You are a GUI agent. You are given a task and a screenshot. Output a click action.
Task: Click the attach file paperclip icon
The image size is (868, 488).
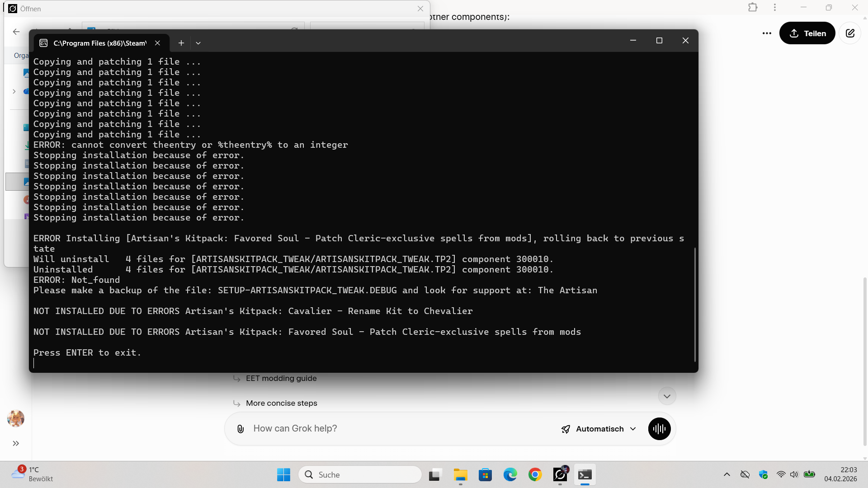[x=241, y=429]
